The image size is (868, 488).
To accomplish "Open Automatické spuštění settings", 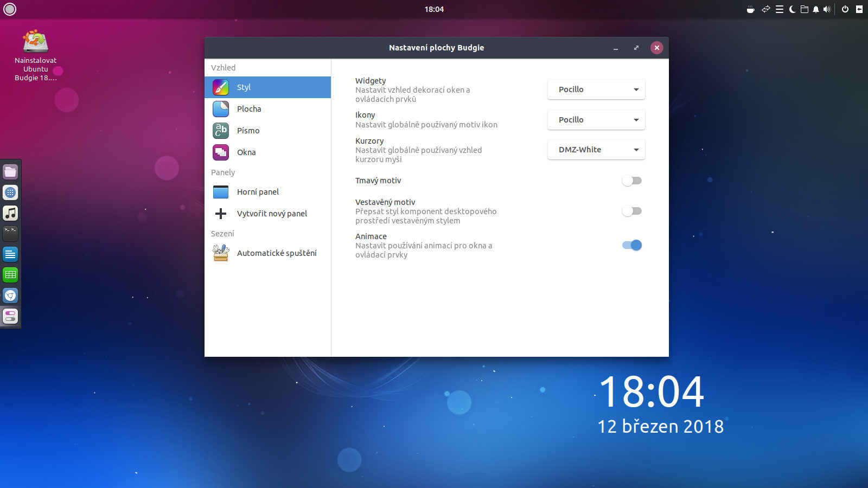I will (x=267, y=253).
